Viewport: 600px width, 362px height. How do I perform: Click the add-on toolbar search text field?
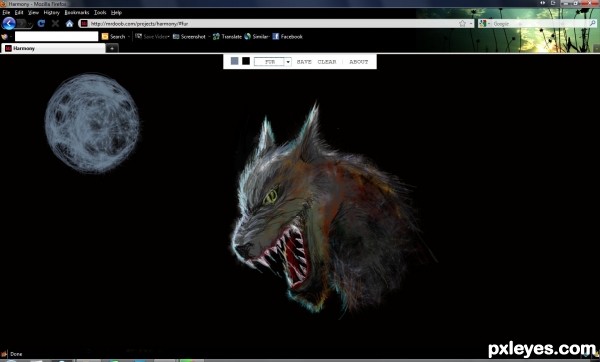pyautogui.click(x=57, y=36)
